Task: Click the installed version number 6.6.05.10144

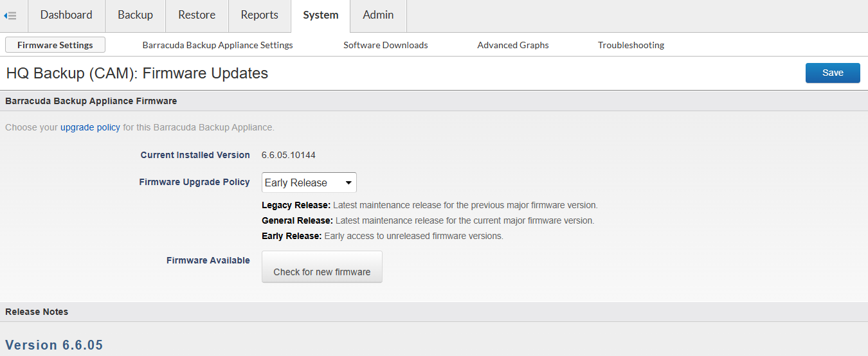Action: point(288,155)
